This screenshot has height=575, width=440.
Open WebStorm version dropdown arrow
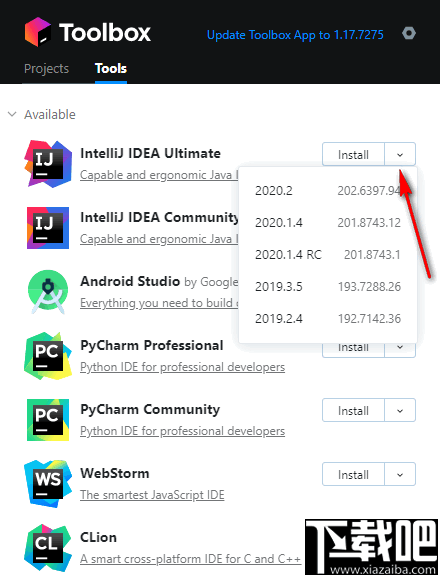[400, 475]
